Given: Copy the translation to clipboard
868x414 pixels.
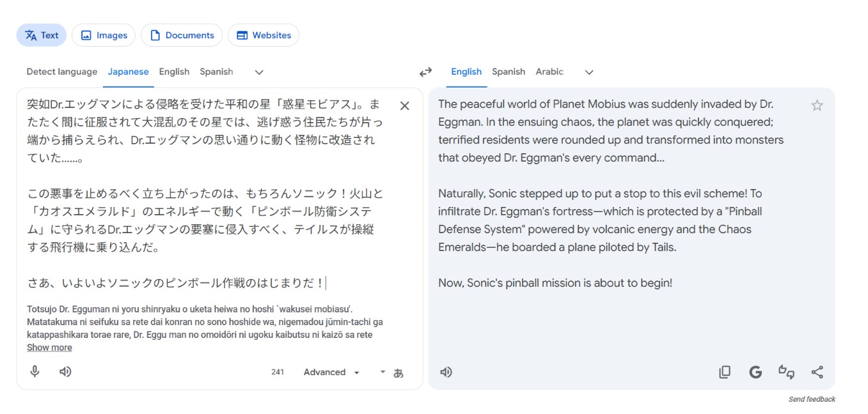Looking at the screenshot, I should [x=725, y=372].
